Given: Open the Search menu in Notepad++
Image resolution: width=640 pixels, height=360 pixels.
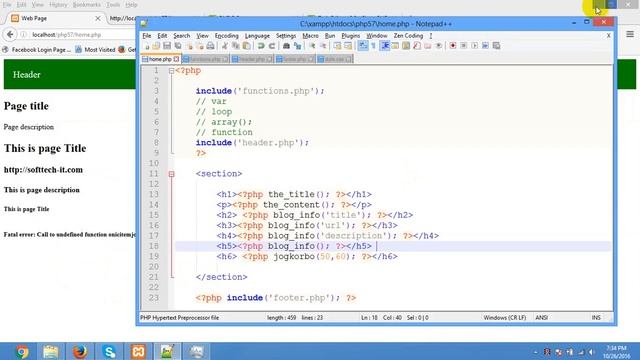Looking at the screenshot, I should tap(182, 36).
